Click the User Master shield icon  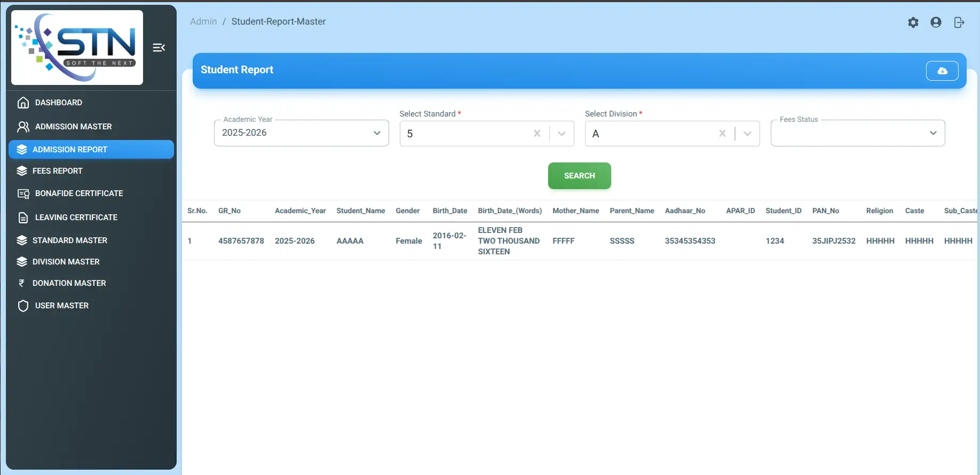tap(23, 306)
